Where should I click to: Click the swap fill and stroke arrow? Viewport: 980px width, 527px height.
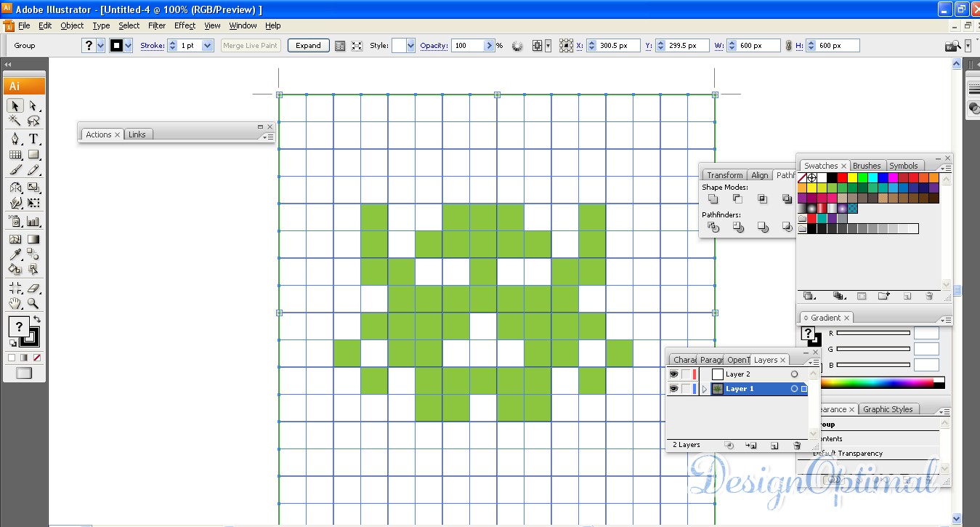[37, 319]
